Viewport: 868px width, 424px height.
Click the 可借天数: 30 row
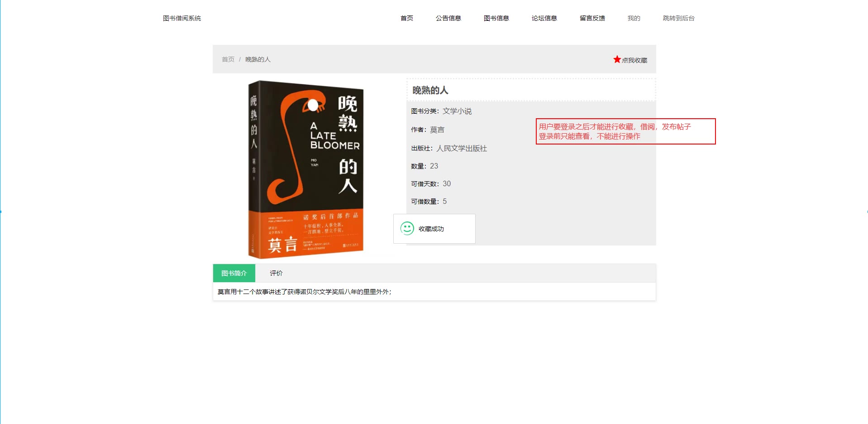pos(431,183)
